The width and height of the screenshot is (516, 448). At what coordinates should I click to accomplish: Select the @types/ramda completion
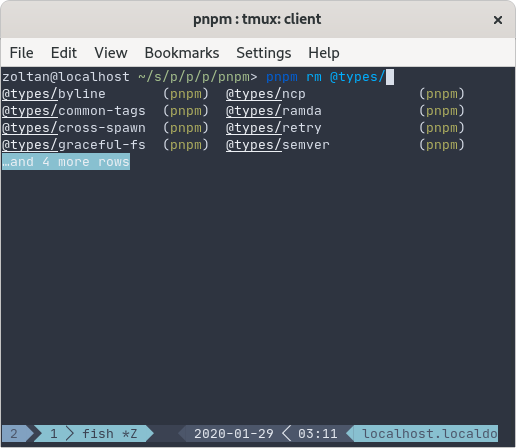pyautogui.click(x=274, y=111)
